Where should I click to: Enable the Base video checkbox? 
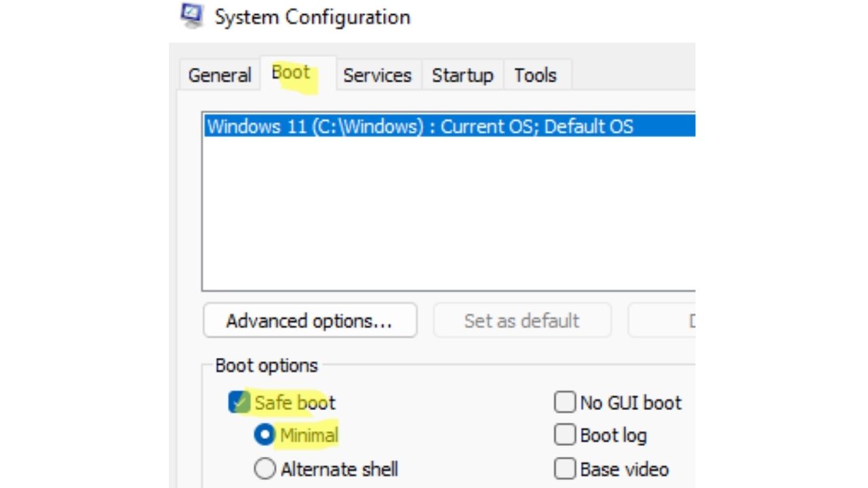pyautogui.click(x=565, y=469)
